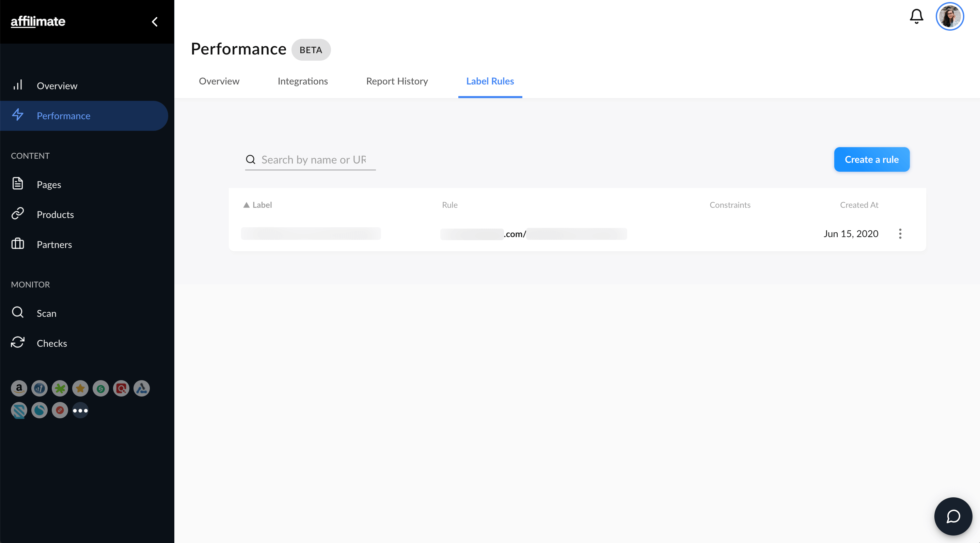Click the Create a rule button
The height and width of the screenshot is (543, 980).
click(x=871, y=159)
